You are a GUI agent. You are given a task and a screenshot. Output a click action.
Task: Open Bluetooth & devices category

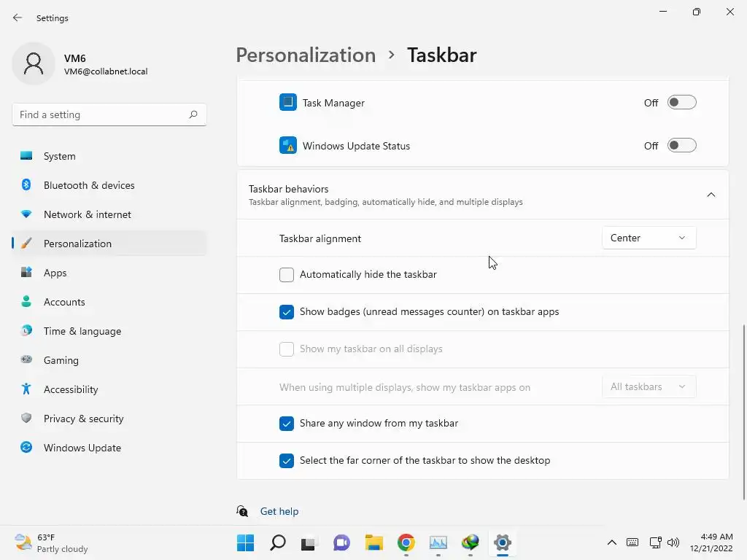tap(109, 185)
